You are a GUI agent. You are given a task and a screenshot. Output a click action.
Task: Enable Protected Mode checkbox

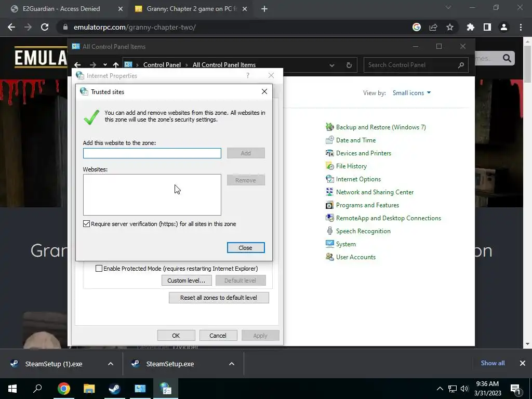99,269
